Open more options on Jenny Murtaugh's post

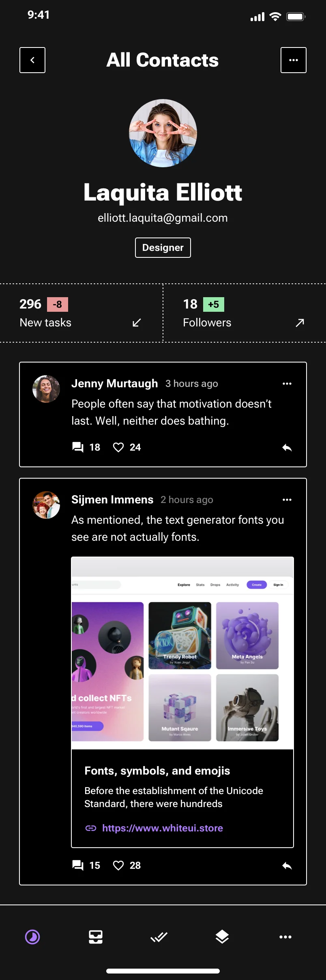pyautogui.click(x=287, y=384)
